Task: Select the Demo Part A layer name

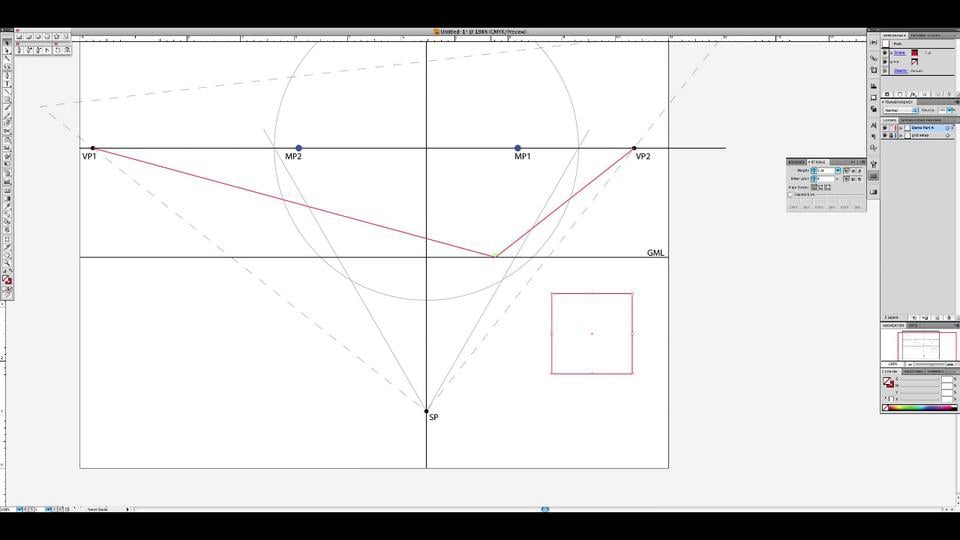Action: tap(923, 127)
